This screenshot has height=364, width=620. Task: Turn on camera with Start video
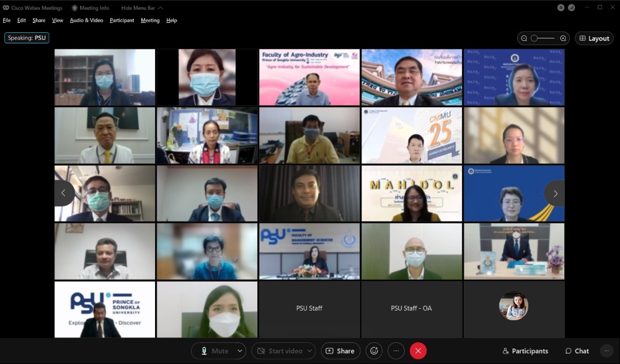tap(279, 351)
